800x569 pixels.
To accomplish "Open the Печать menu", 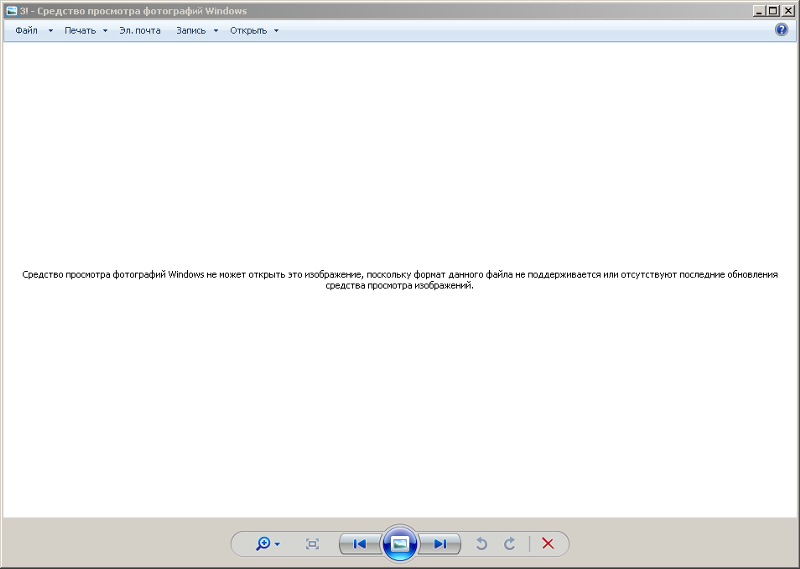I will pos(80,31).
